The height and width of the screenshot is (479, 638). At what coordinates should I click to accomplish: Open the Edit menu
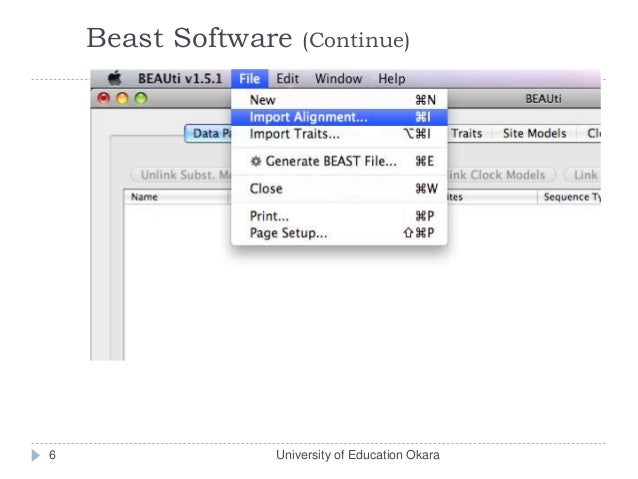click(287, 79)
